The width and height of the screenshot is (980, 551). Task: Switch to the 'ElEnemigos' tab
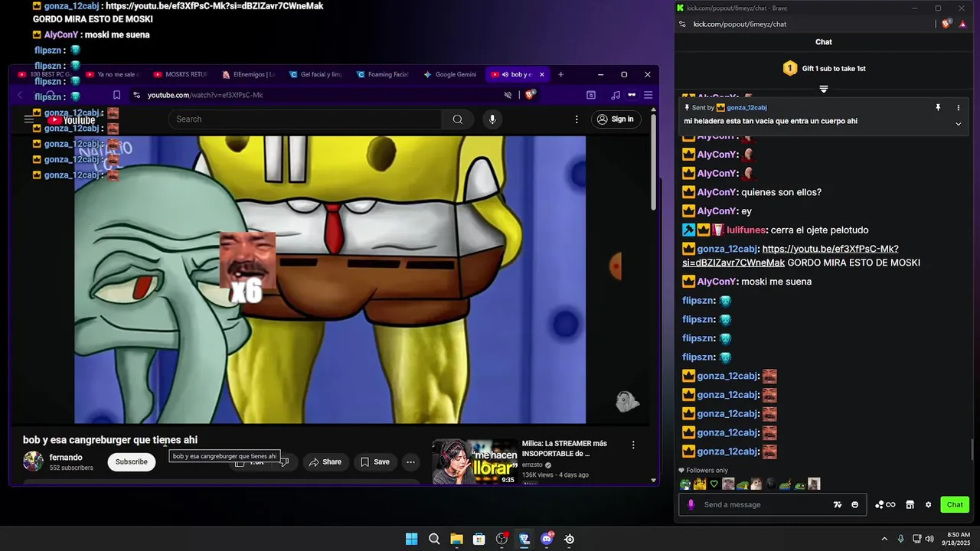[248, 75]
